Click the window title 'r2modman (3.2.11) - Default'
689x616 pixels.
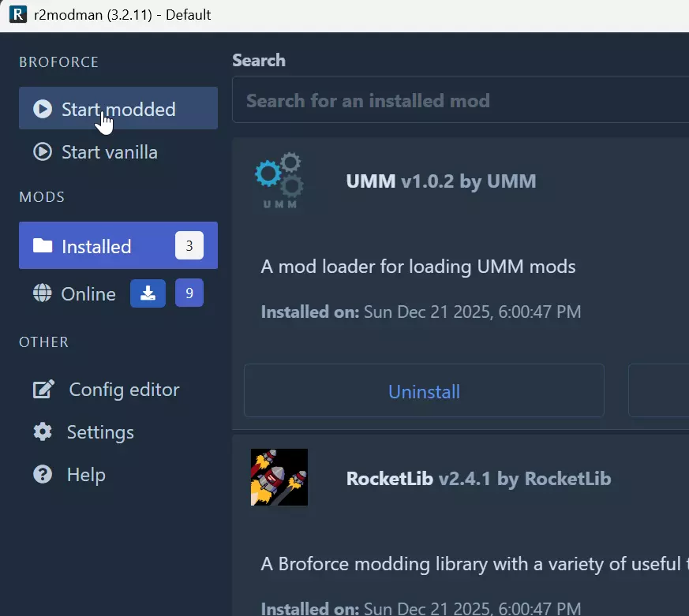click(x=122, y=15)
